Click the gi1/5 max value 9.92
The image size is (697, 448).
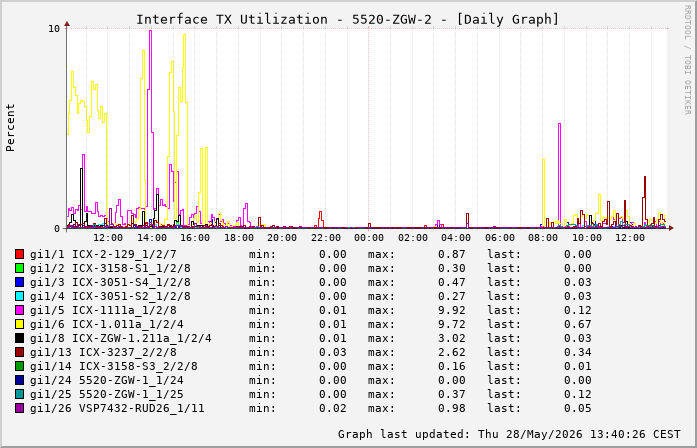pos(452,310)
